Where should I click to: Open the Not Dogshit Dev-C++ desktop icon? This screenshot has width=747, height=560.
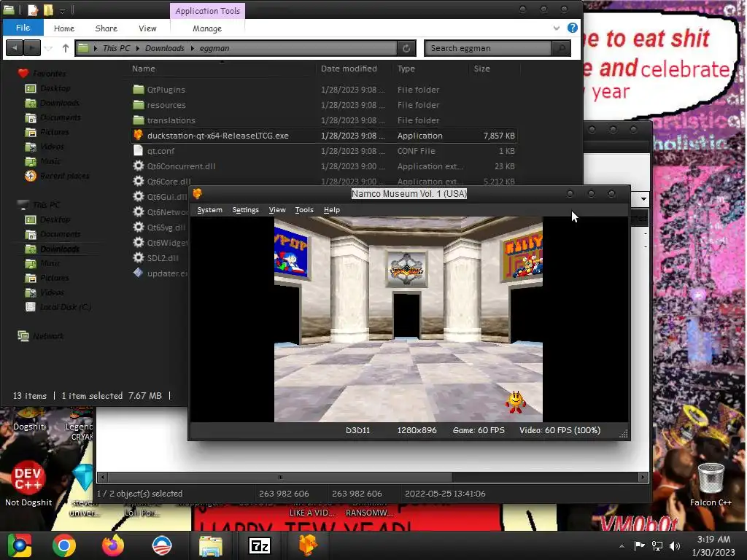point(28,483)
